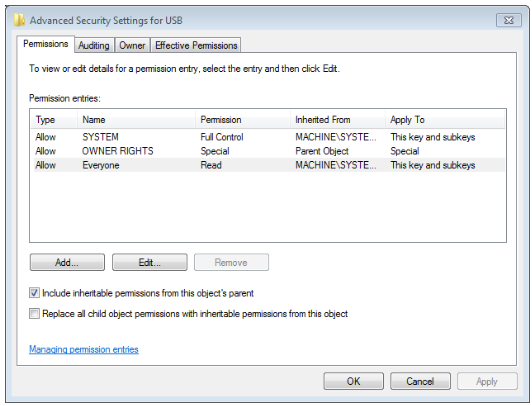Sort entries by Name column header
This screenshot has width=532, height=406.
coord(136,120)
